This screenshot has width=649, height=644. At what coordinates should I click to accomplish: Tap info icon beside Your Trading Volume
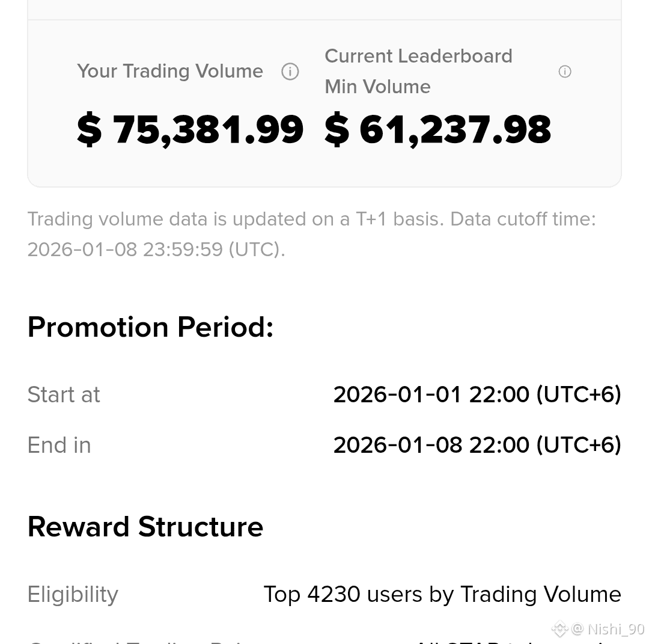click(290, 71)
